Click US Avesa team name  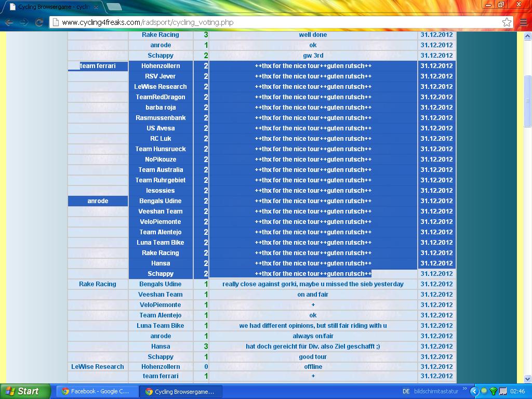click(161, 128)
